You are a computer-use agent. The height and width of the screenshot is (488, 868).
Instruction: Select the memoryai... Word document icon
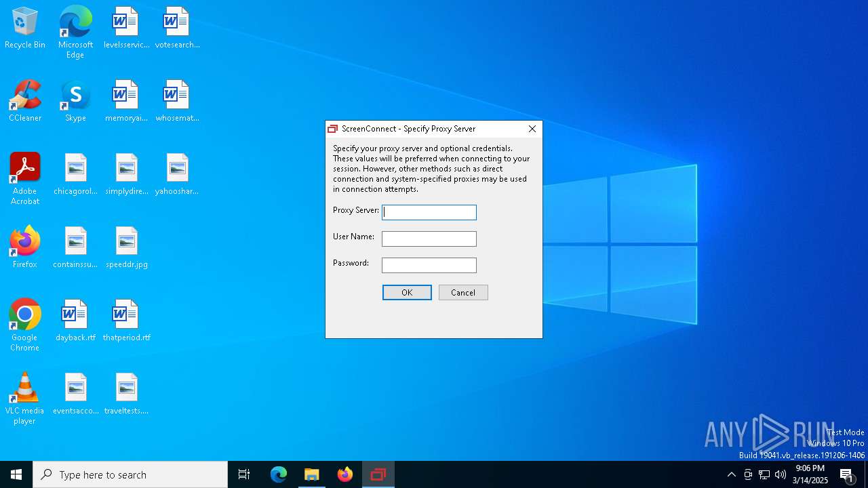(126, 102)
